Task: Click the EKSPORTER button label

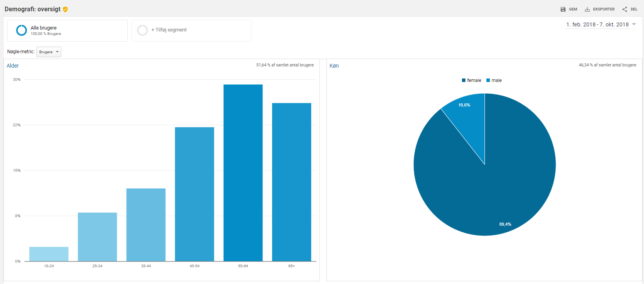Action: [604, 9]
